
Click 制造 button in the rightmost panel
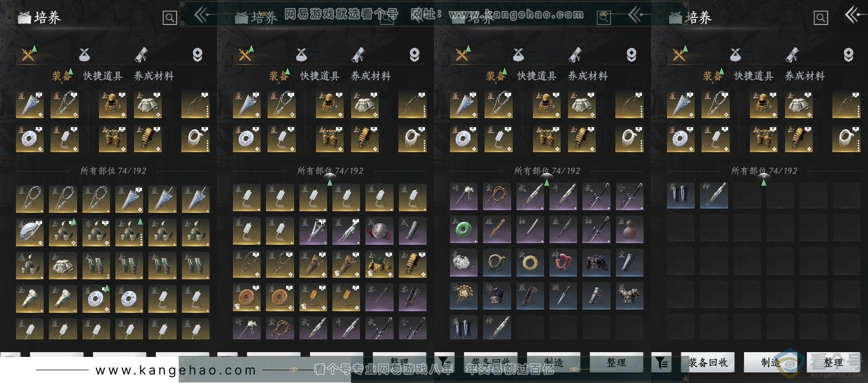(771, 362)
